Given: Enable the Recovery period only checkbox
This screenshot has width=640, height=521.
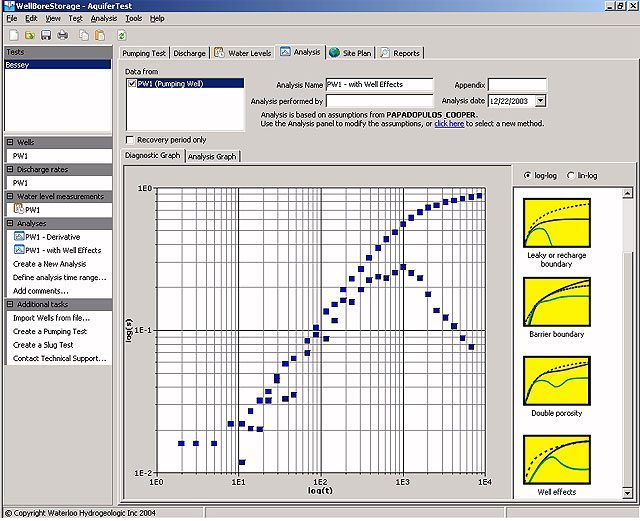Looking at the screenshot, I should coord(130,140).
